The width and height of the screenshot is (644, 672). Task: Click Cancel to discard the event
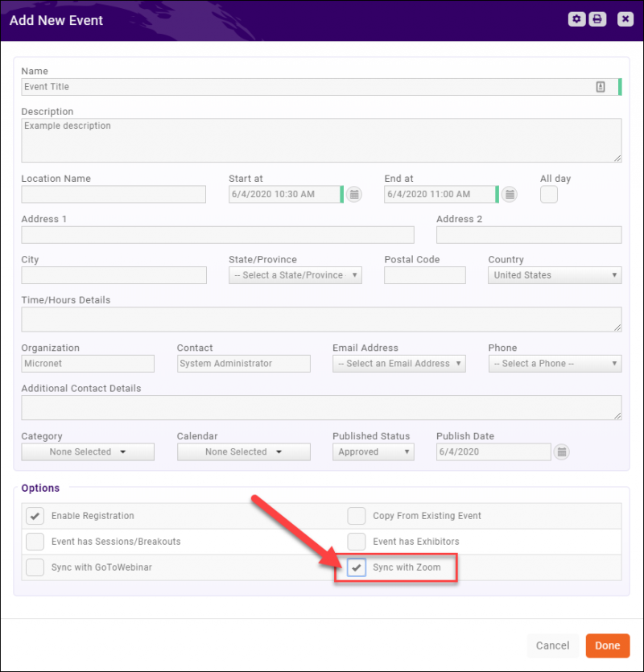click(x=552, y=645)
